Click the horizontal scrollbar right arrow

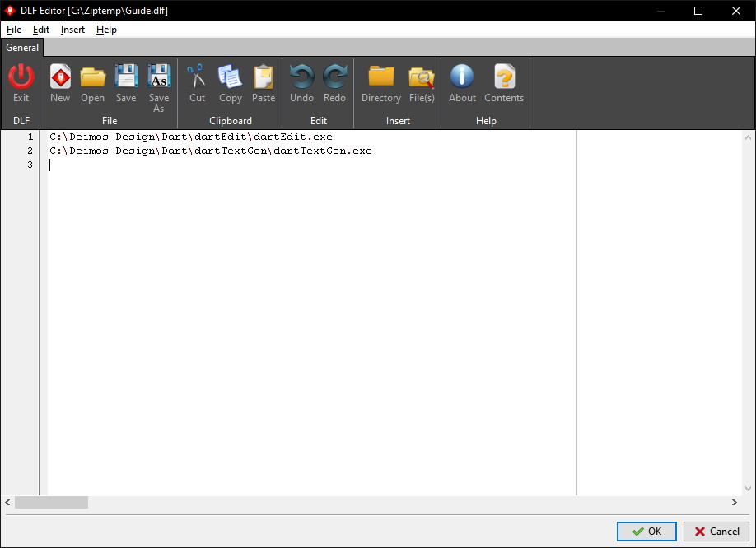click(x=735, y=502)
